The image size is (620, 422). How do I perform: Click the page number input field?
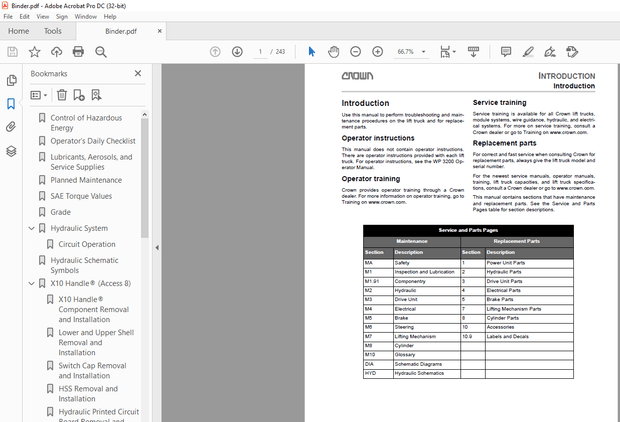tap(260, 52)
